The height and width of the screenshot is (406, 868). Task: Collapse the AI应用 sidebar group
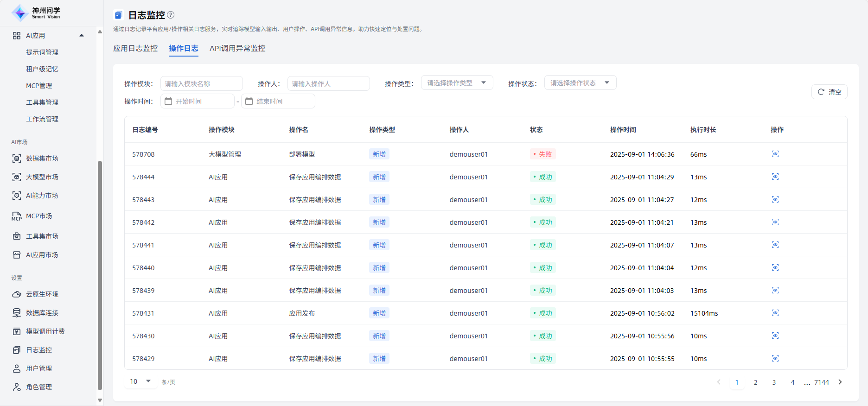82,35
